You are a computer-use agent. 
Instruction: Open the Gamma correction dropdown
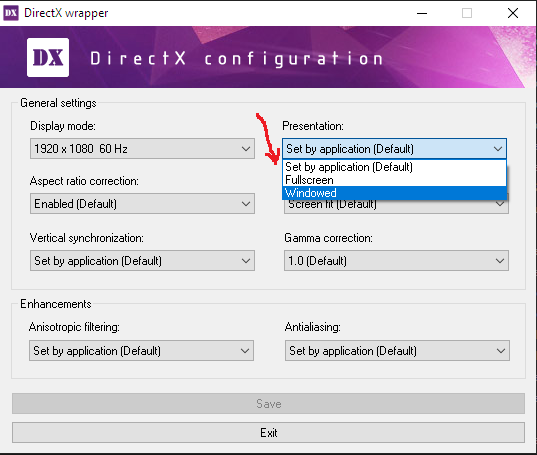click(396, 261)
